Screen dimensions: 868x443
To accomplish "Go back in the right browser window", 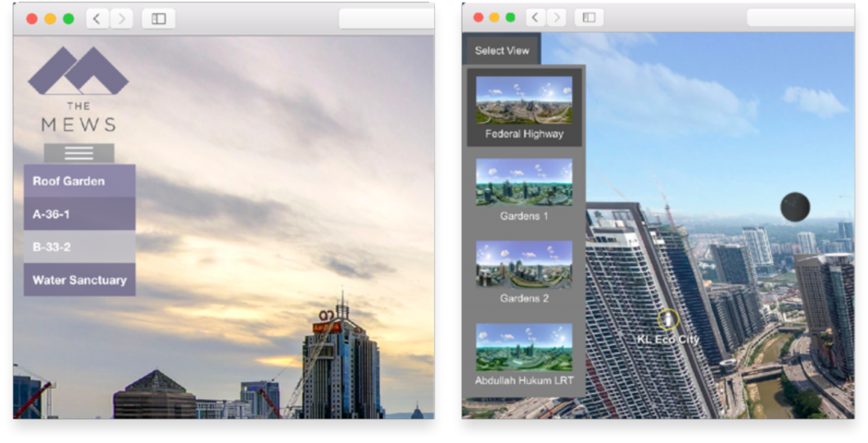I will [536, 17].
